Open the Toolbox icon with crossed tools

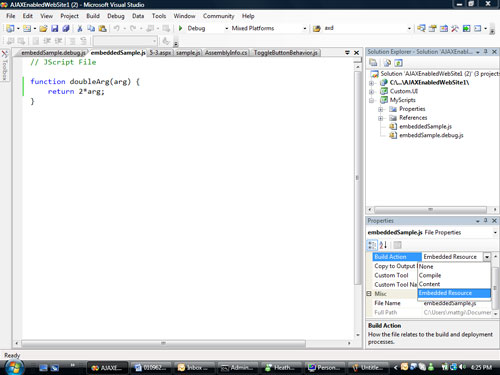(455, 28)
